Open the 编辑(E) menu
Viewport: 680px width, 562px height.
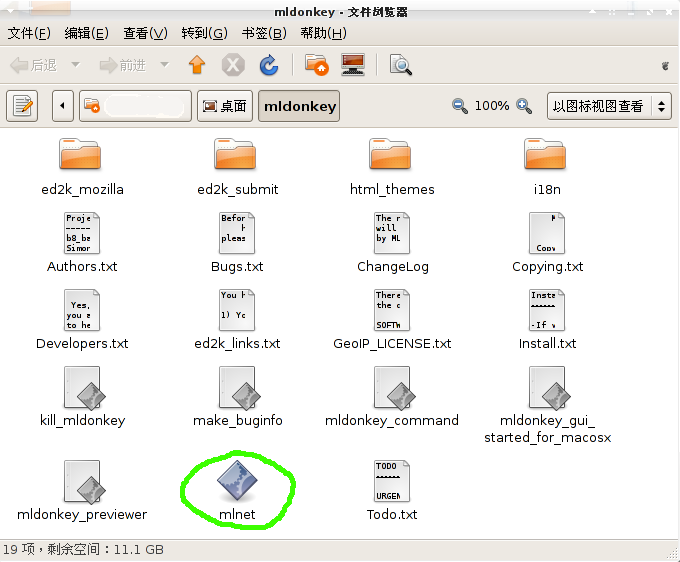click(x=86, y=33)
